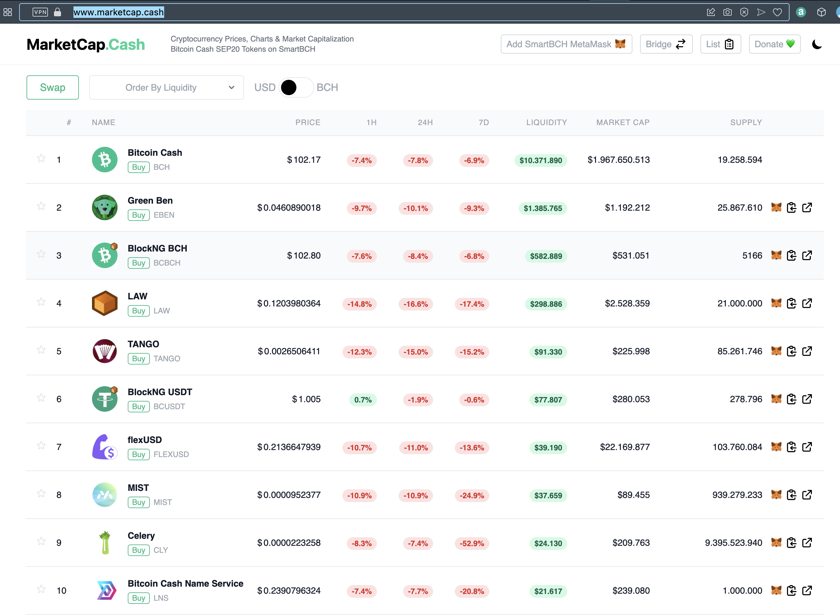
Task: Open Celery swap icon
Action: (x=791, y=543)
